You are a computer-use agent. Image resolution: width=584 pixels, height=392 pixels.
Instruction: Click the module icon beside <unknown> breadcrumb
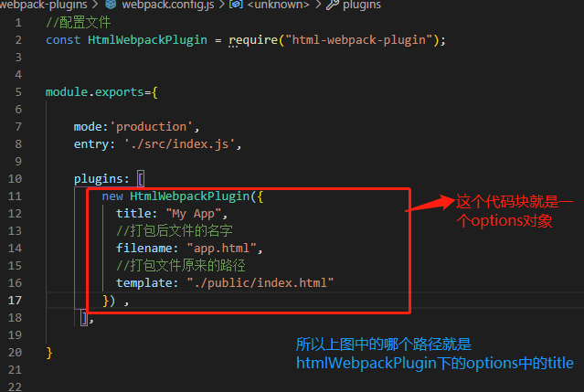236,5
